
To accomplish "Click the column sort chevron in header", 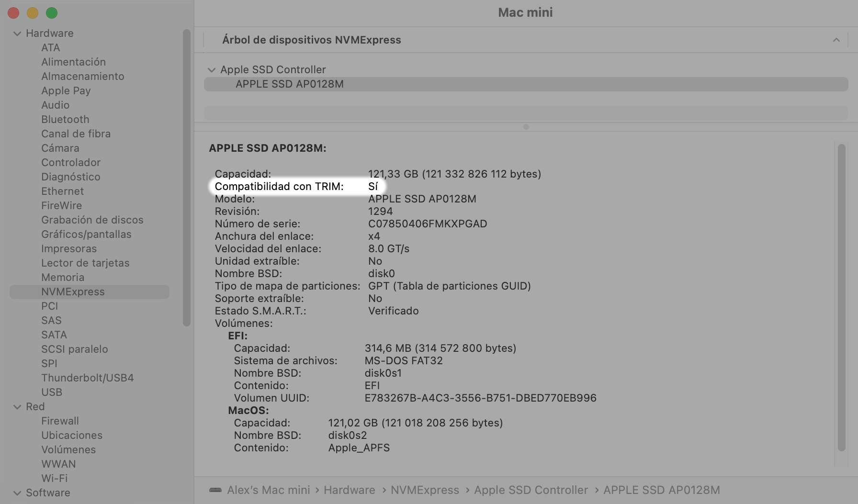I will coord(836,40).
